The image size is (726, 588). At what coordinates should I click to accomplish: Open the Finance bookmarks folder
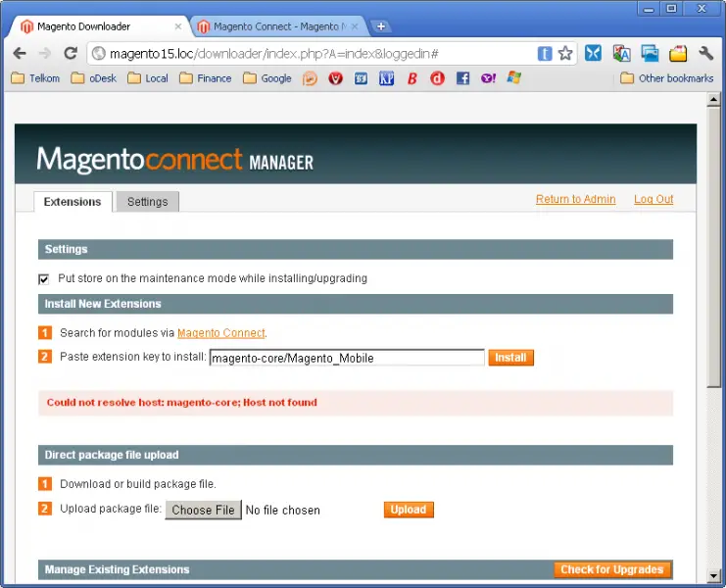point(205,78)
